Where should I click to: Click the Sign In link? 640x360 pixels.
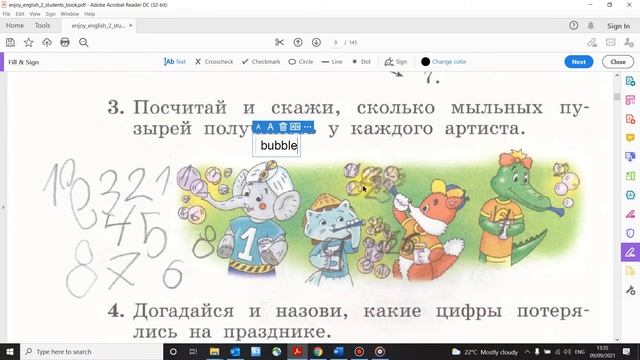[x=618, y=26]
